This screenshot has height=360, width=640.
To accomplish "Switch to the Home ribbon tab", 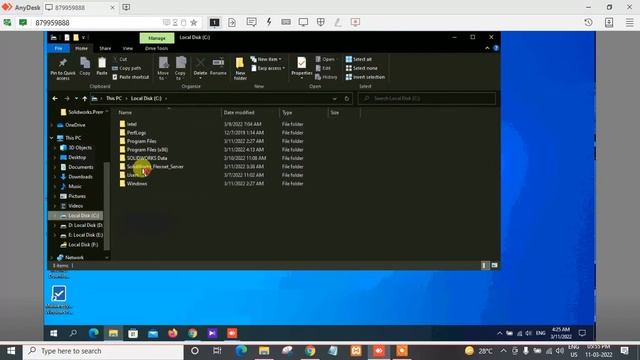I will [81, 48].
